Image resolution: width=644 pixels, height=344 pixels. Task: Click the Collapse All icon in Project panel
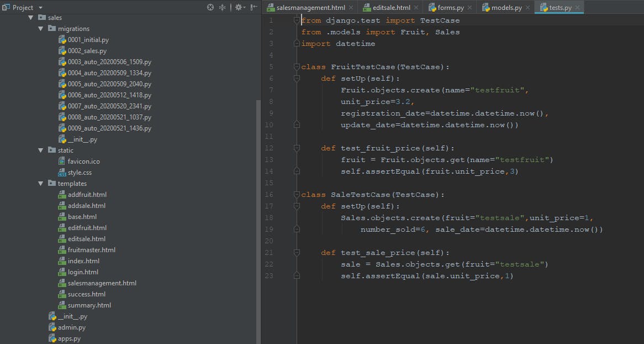(223, 7)
